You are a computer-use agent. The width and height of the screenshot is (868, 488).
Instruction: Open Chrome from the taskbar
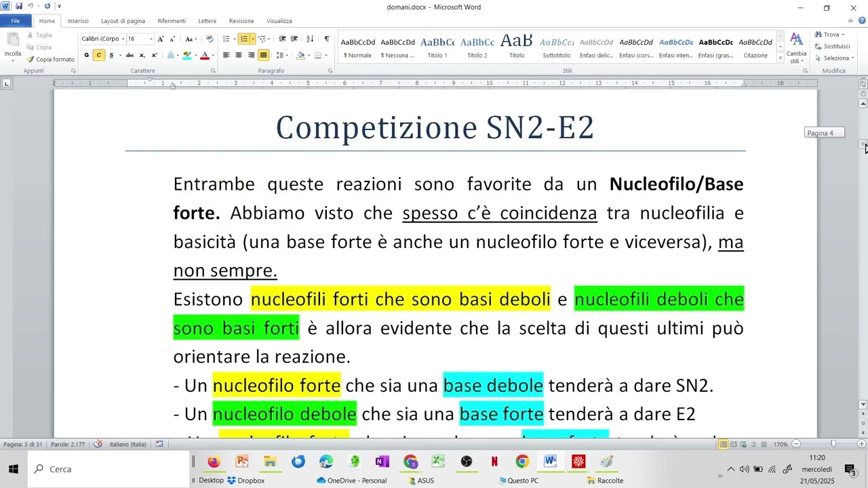(x=522, y=462)
